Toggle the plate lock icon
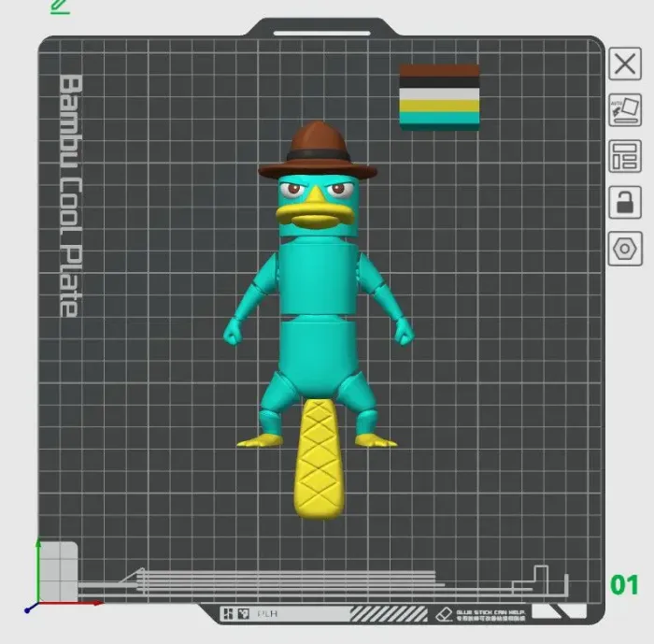Screen dimensions: 654x644 point(625,203)
